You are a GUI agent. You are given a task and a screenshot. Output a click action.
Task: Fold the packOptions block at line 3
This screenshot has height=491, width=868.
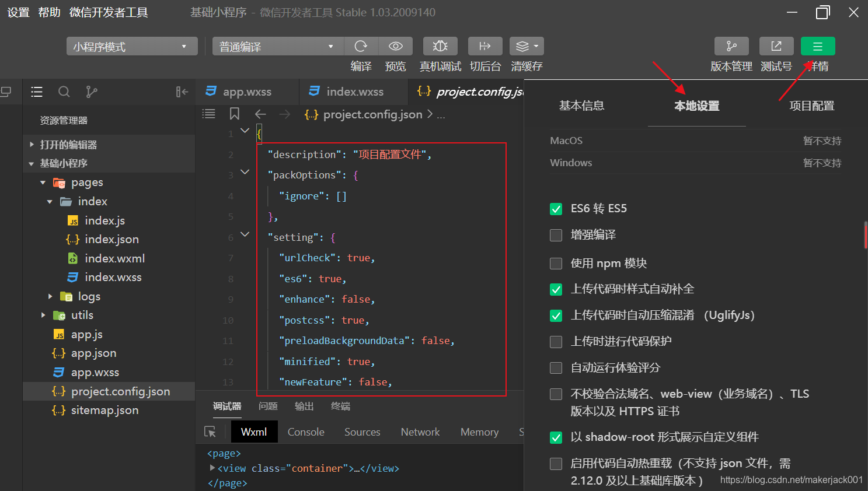tap(245, 172)
